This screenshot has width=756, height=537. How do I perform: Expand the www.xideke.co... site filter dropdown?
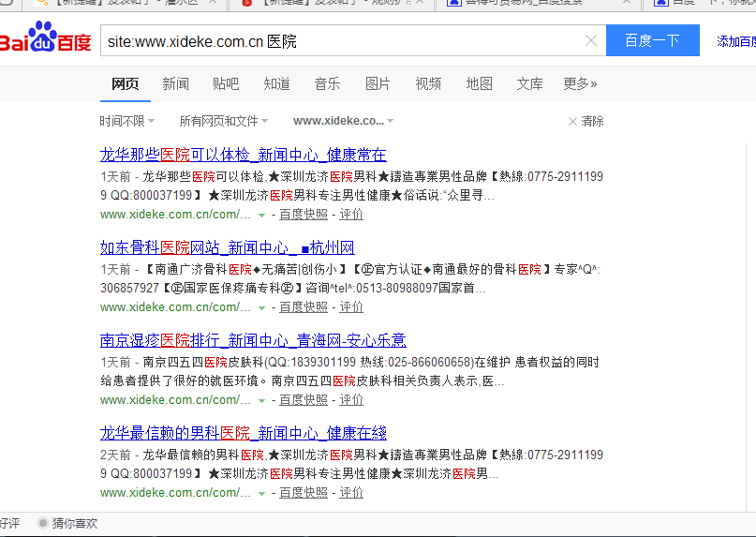pos(343,121)
